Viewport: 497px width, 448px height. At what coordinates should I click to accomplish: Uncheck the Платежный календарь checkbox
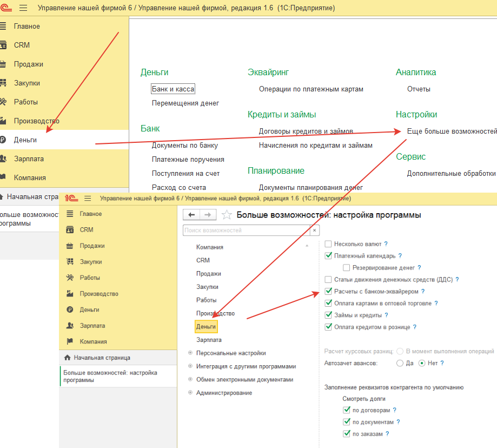328,255
